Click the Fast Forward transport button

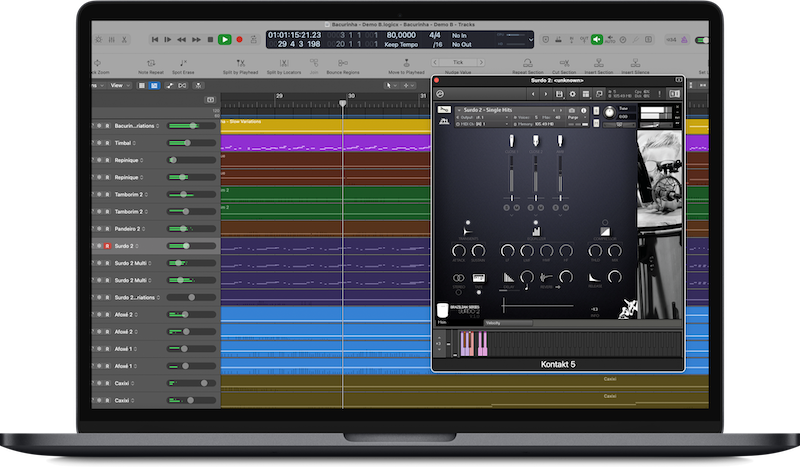tap(196, 39)
